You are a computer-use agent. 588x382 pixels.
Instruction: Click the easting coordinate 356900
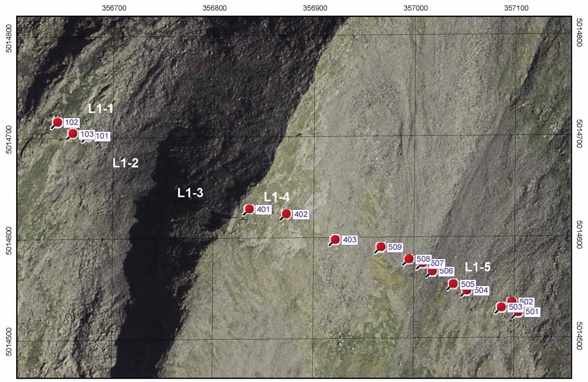coord(316,7)
